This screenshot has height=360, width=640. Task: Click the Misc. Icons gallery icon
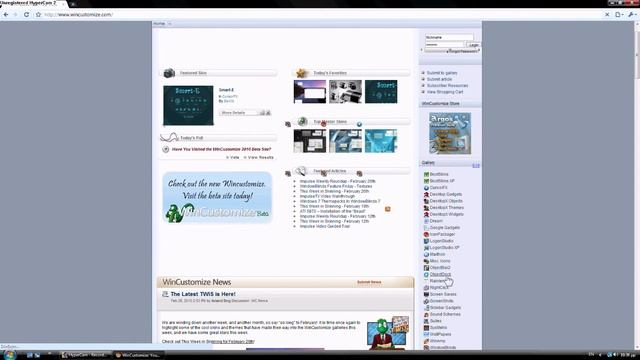[426, 261]
